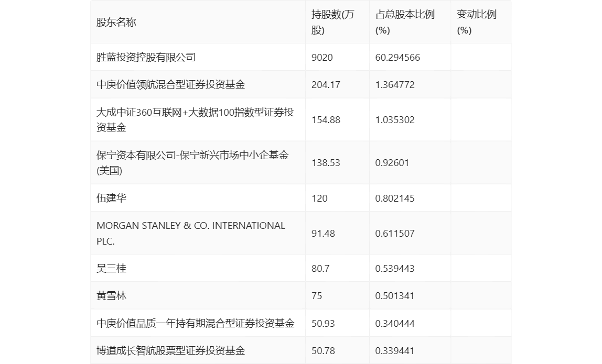Image resolution: width=602 pixels, height=364 pixels.
Task: Click the 75 shareholding value
Action: click(x=317, y=296)
